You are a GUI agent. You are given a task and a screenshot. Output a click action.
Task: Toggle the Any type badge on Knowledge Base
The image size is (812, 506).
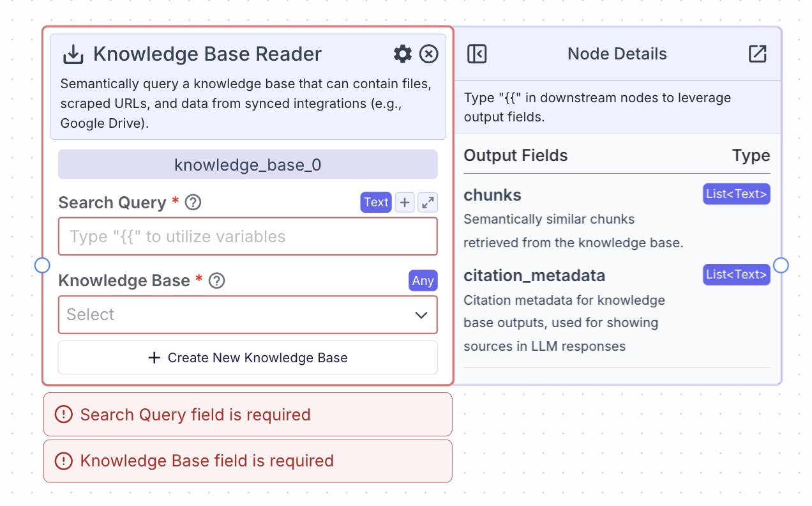pyautogui.click(x=423, y=280)
